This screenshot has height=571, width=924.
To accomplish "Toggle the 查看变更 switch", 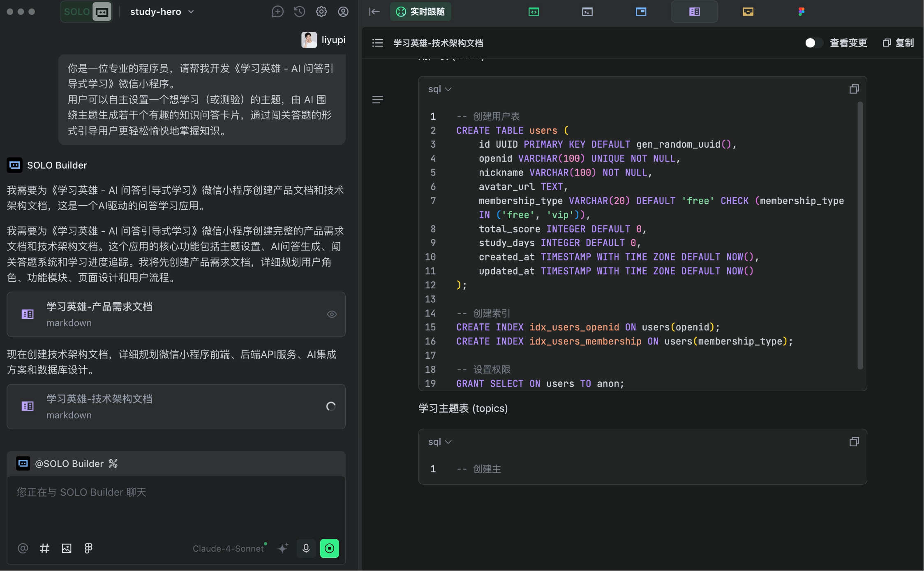I will (813, 43).
